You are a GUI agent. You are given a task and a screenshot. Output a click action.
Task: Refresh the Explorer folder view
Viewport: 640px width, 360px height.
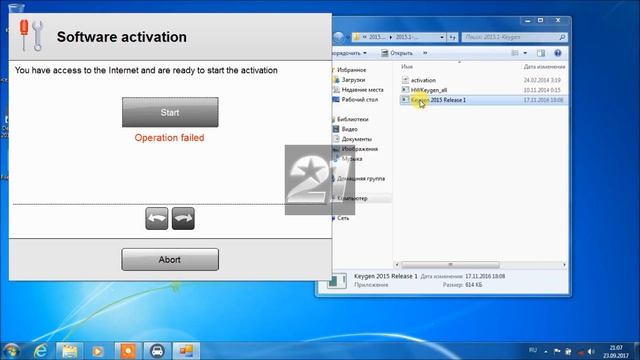[x=452, y=37]
